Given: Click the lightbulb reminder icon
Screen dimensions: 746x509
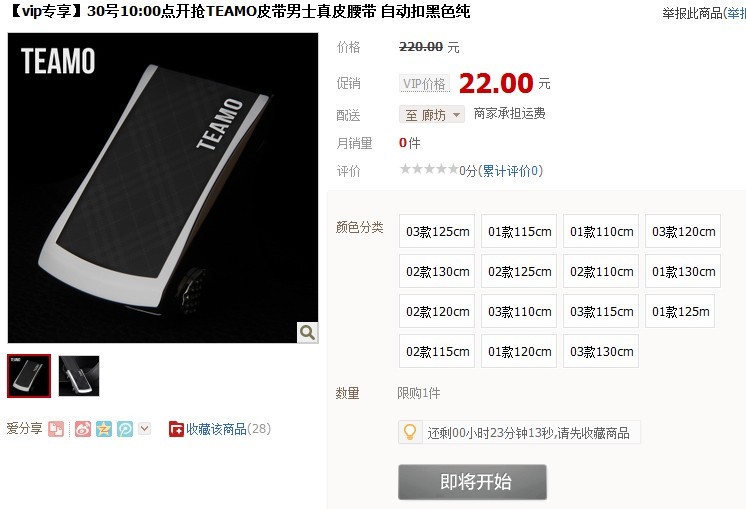Looking at the screenshot, I should [410, 432].
